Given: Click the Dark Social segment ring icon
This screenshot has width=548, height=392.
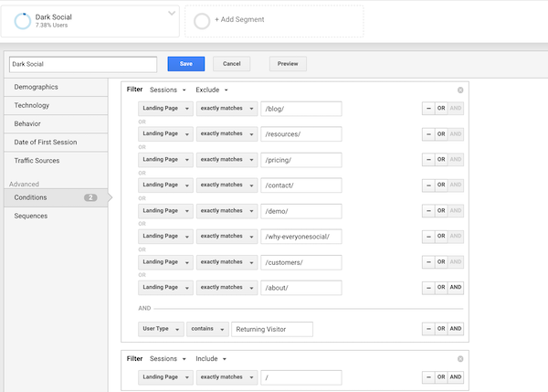Looking at the screenshot, I should [22, 21].
